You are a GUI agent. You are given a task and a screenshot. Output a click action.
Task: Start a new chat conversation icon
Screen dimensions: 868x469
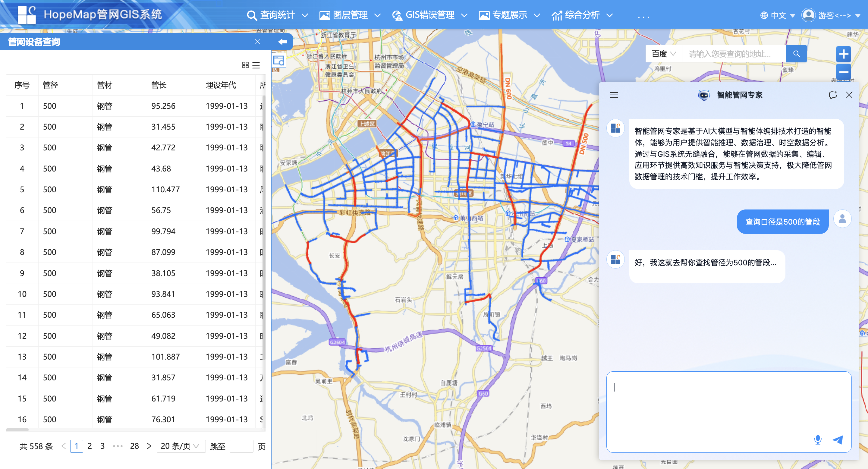click(x=833, y=95)
